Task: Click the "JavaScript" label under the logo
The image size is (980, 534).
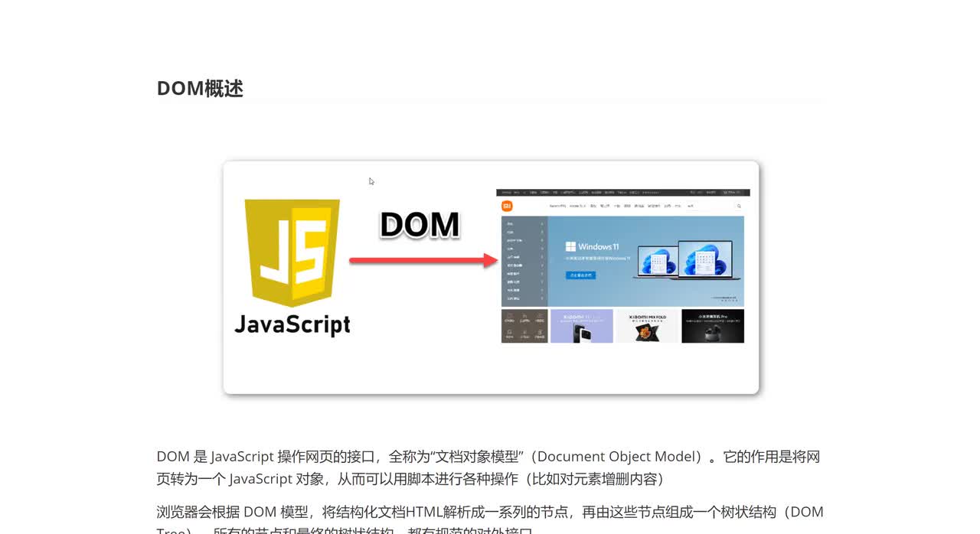Action: tap(292, 324)
